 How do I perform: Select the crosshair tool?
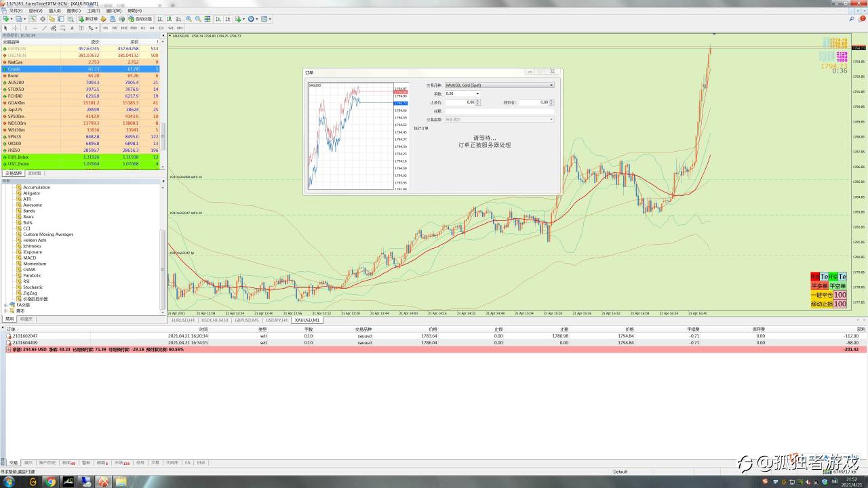coord(15,28)
